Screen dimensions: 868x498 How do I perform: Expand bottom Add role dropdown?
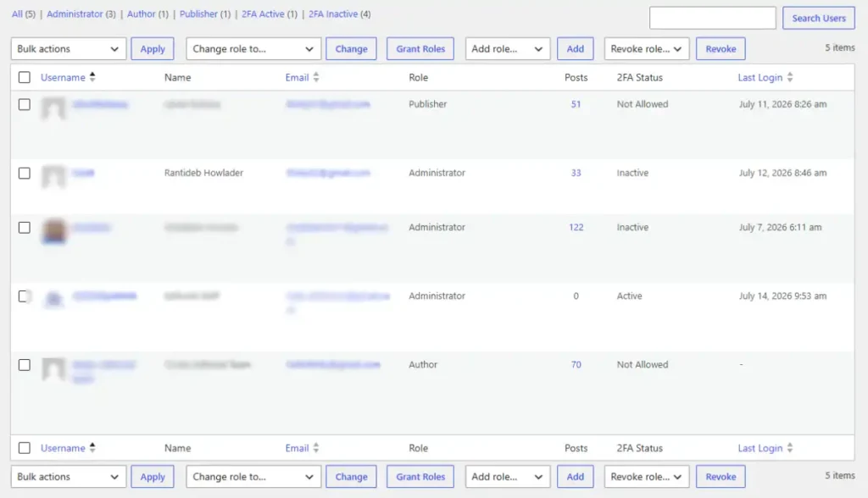point(508,477)
